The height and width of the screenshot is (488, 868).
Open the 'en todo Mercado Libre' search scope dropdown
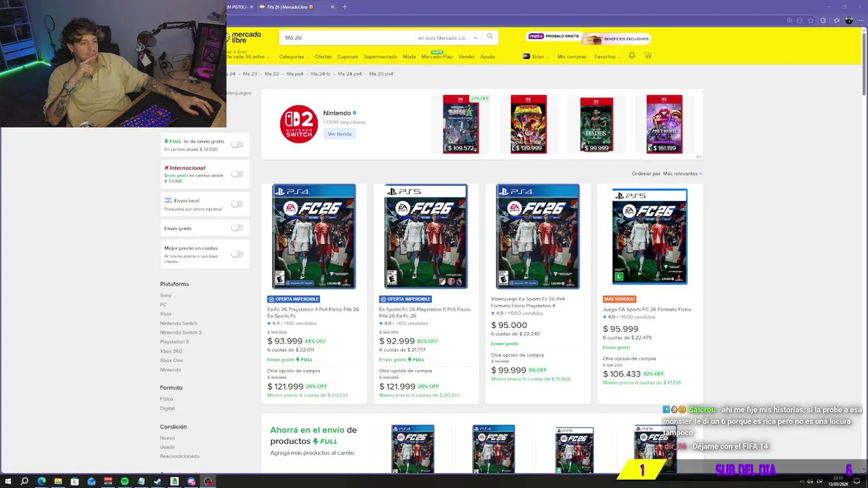click(448, 38)
